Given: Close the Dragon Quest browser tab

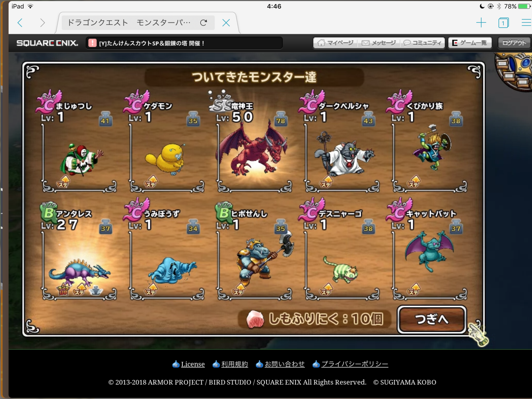Looking at the screenshot, I should click(226, 23).
